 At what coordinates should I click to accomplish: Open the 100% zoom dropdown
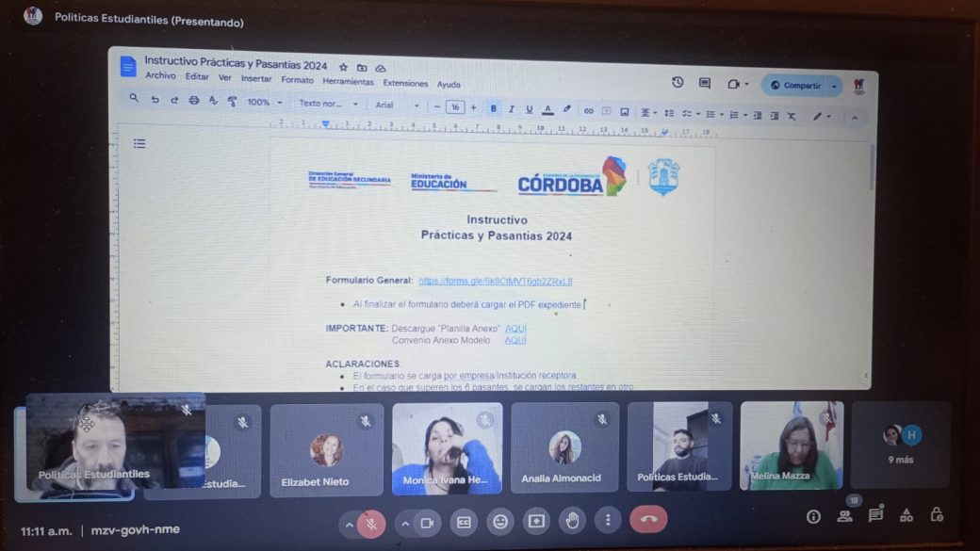(x=265, y=102)
